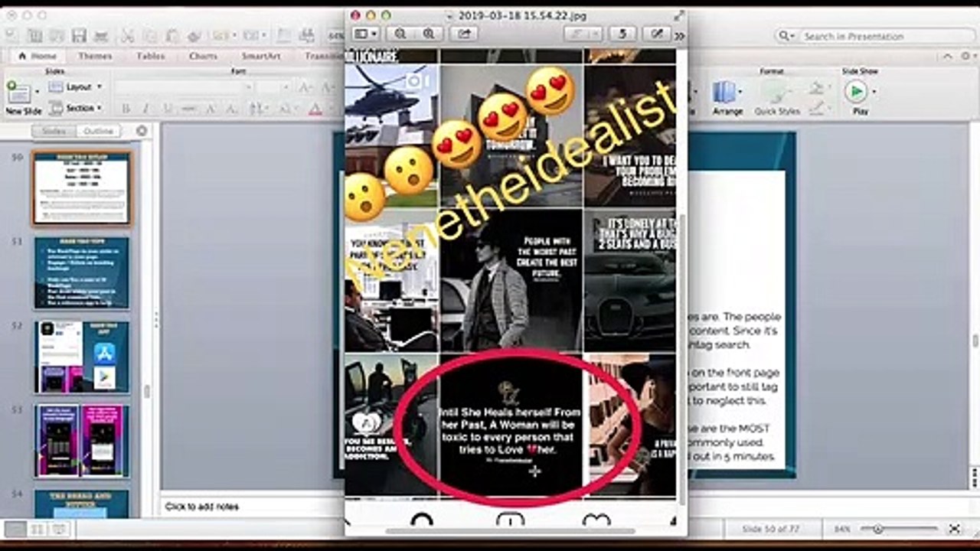
Task: Switch sidebar to Outline view
Action: click(x=98, y=131)
